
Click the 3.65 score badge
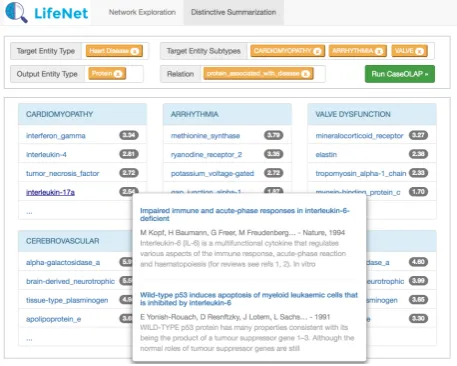[418, 300]
